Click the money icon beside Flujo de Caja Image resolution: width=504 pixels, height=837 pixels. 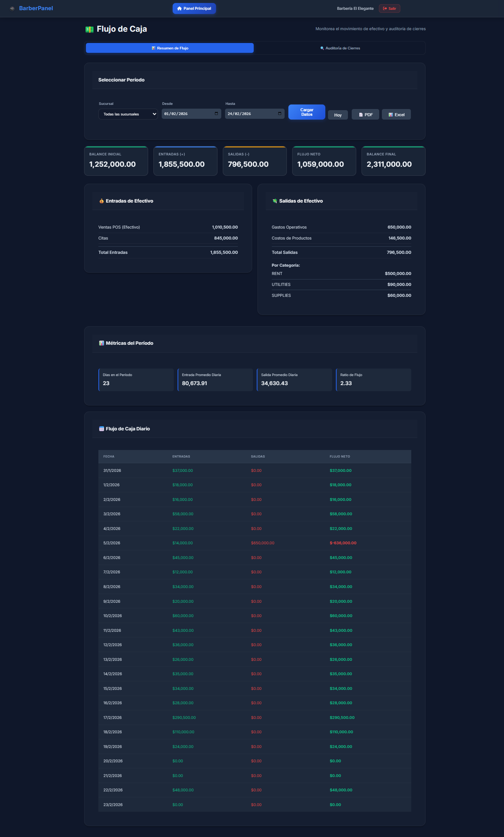point(89,29)
